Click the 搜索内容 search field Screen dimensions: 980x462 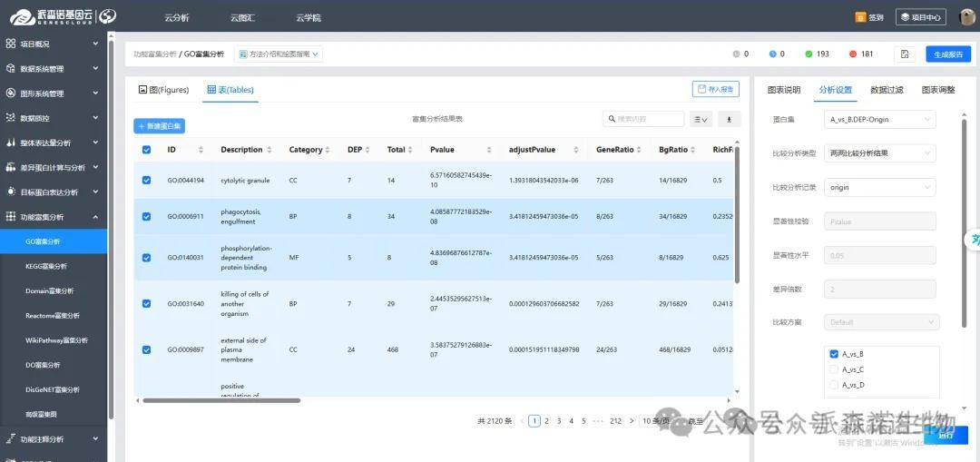648,119
